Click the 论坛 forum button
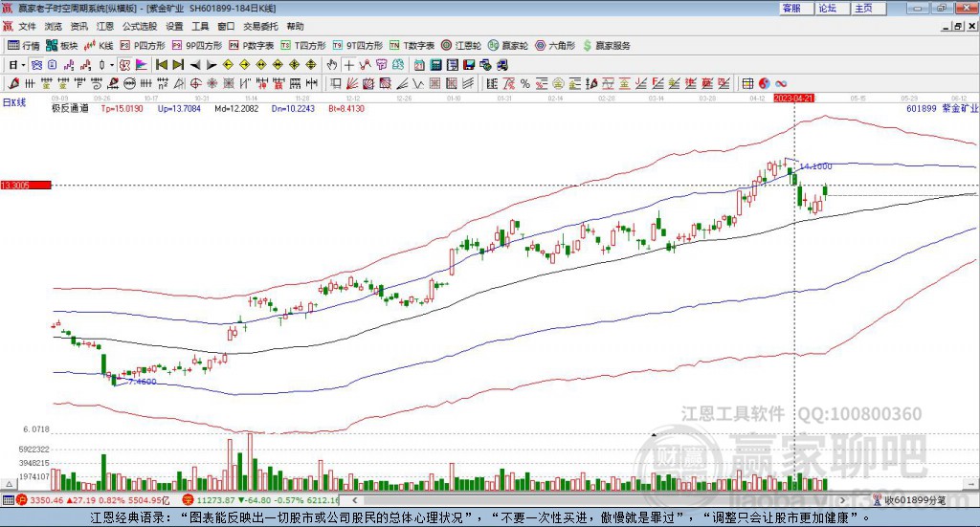The height and width of the screenshot is (527, 980). tap(833, 8)
